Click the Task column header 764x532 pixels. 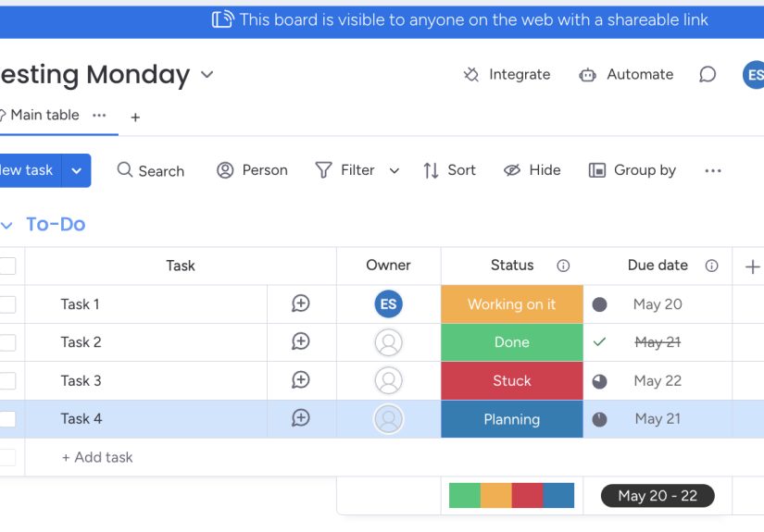click(x=181, y=266)
